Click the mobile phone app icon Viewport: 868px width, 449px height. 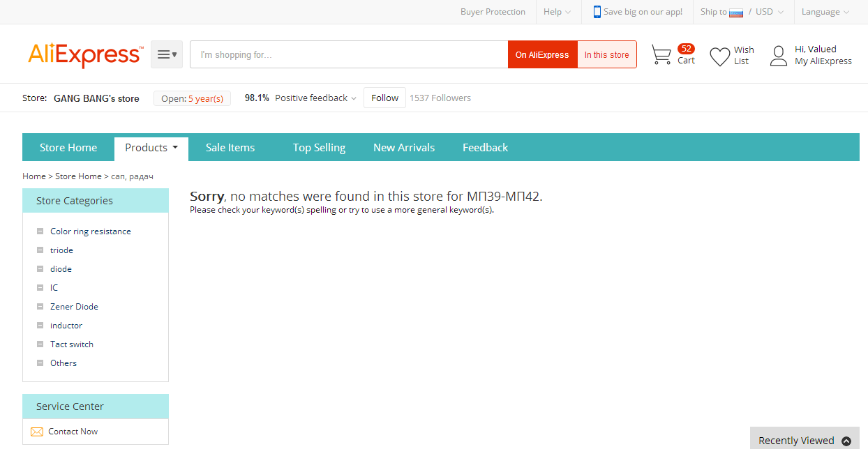click(x=597, y=12)
